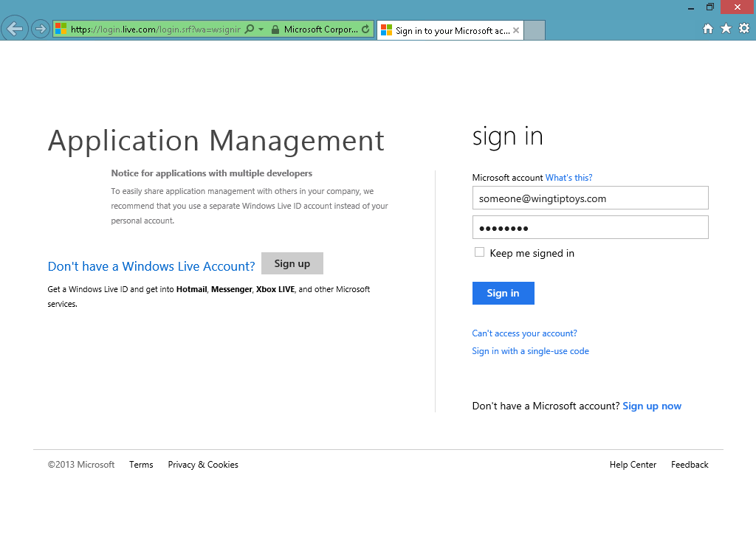Restore down the browser window
The image size is (756, 537).
(x=709, y=7)
